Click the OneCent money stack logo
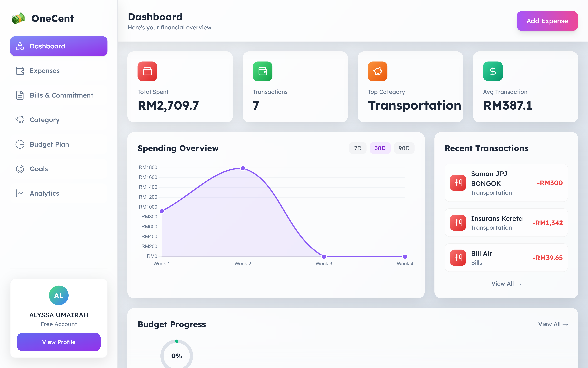The height and width of the screenshot is (368, 588). (x=18, y=18)
